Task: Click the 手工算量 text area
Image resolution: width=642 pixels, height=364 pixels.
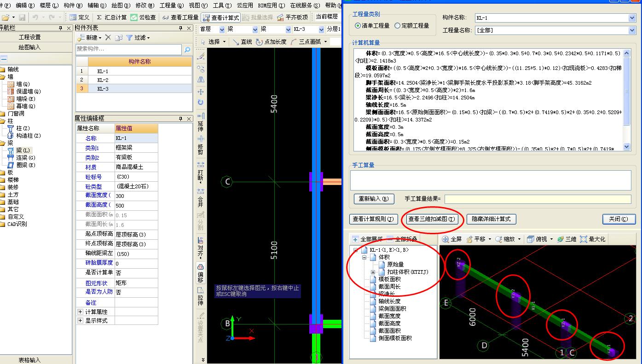Action: [x=491, y=180]
